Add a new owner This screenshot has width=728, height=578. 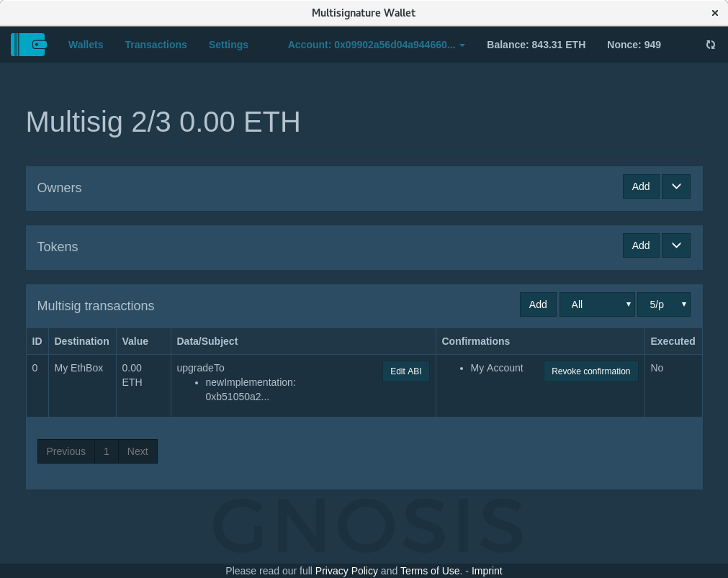(x=641, y=186)
